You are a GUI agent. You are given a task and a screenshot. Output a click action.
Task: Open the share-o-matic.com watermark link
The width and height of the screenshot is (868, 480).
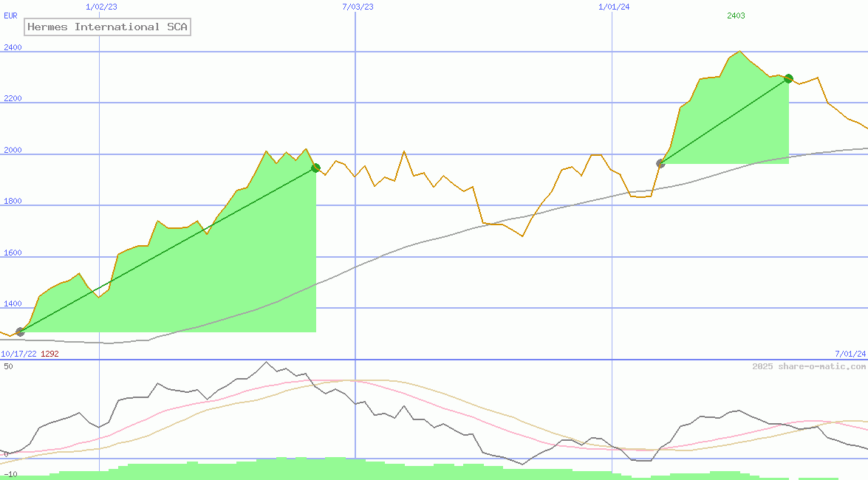pos(809,366)
